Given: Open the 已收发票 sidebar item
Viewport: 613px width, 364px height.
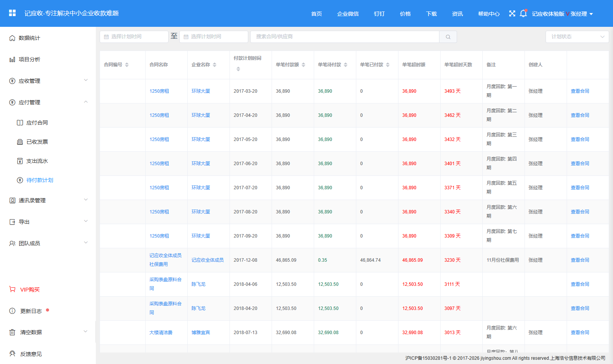Looking at the screenshot, I should point(37,142).
